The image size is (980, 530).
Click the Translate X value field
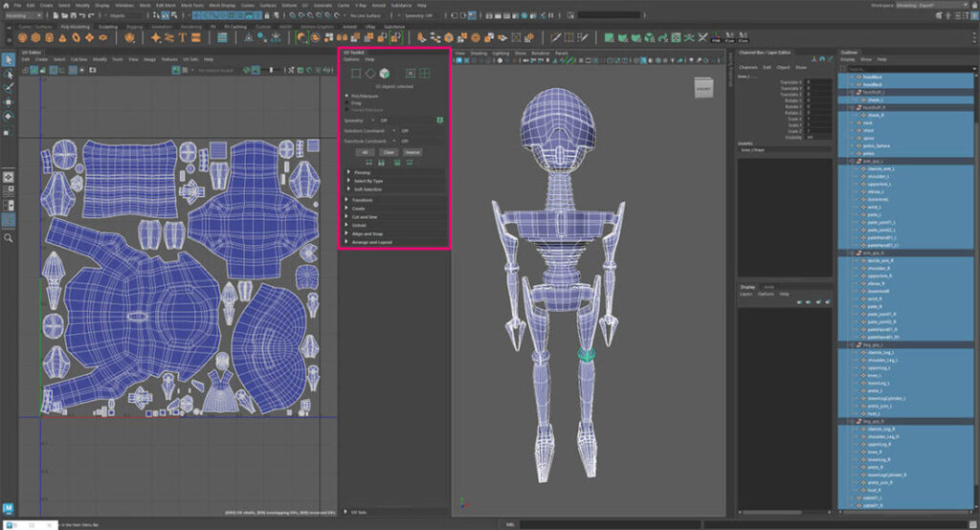[x=817, y=82]
